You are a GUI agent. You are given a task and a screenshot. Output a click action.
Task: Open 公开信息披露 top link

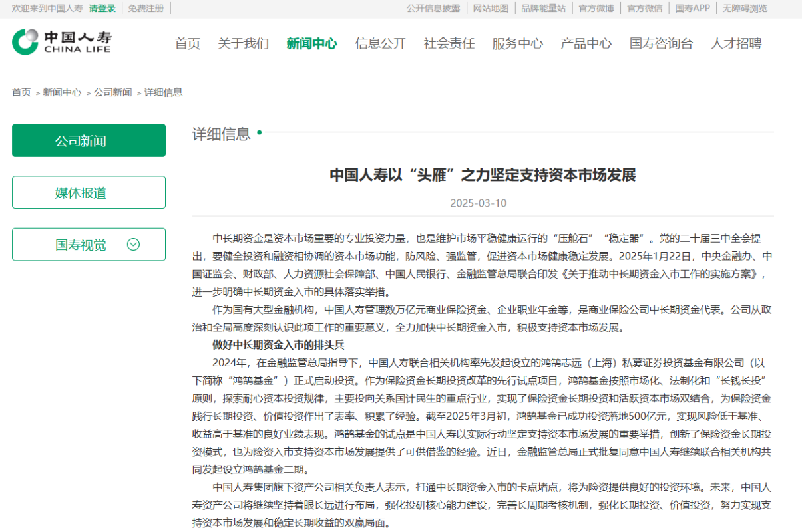pos(433,9)
